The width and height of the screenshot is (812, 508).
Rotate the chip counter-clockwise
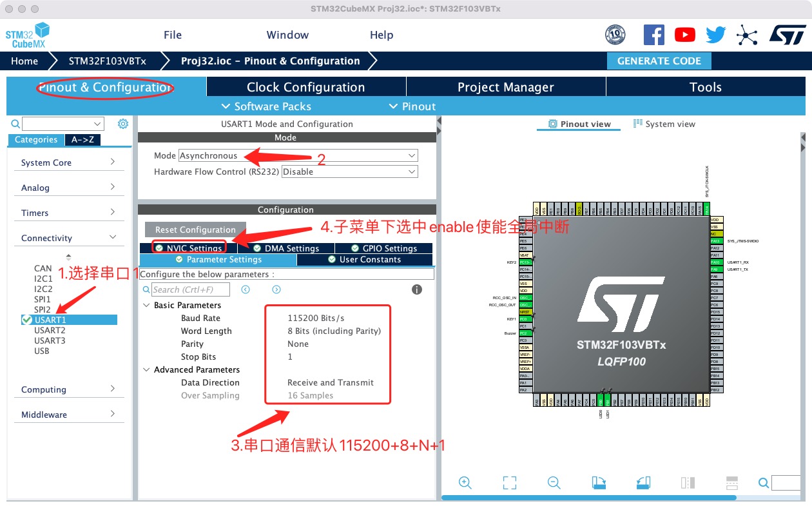click(x=643, y=482)
